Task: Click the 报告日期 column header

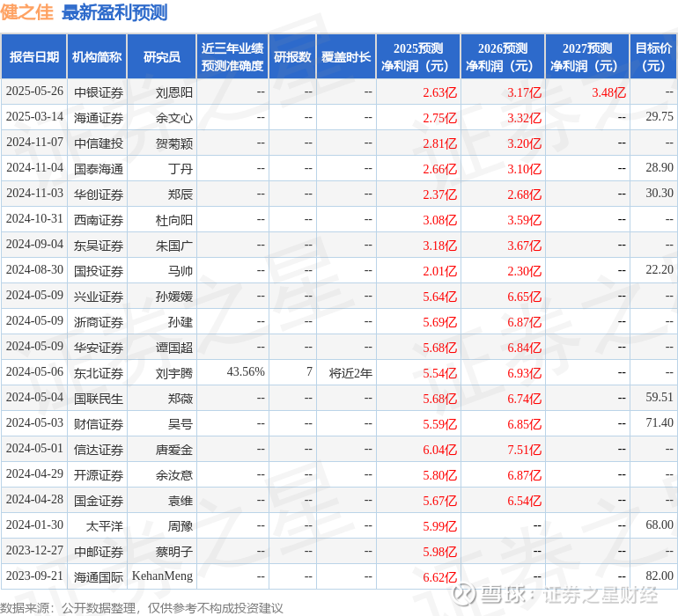Action: (x=33, y=56)
